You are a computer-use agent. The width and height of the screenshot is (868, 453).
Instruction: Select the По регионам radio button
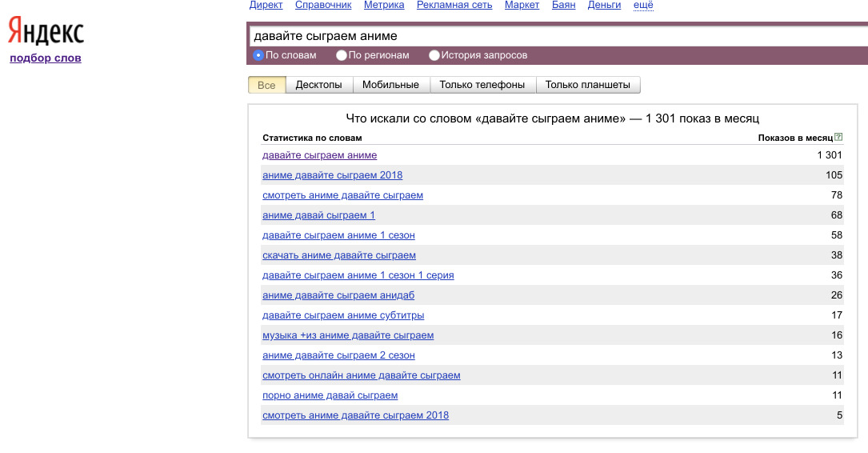click(x=342, y=55)
